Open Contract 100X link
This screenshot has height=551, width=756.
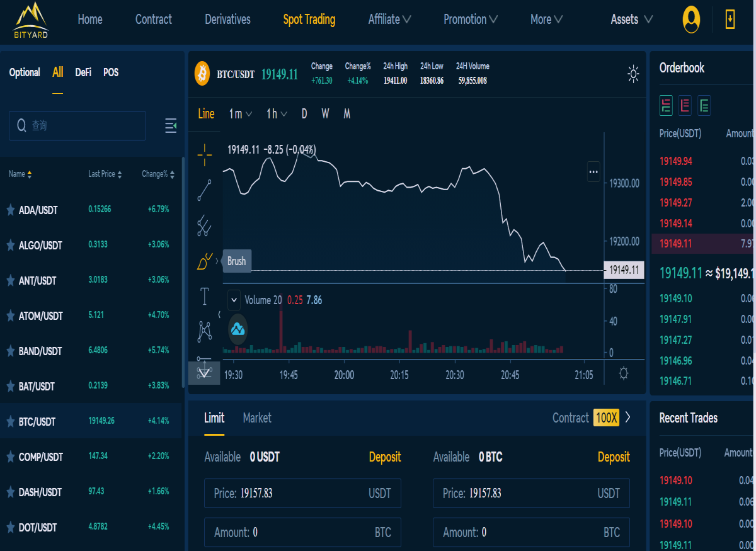click(592, 418)
